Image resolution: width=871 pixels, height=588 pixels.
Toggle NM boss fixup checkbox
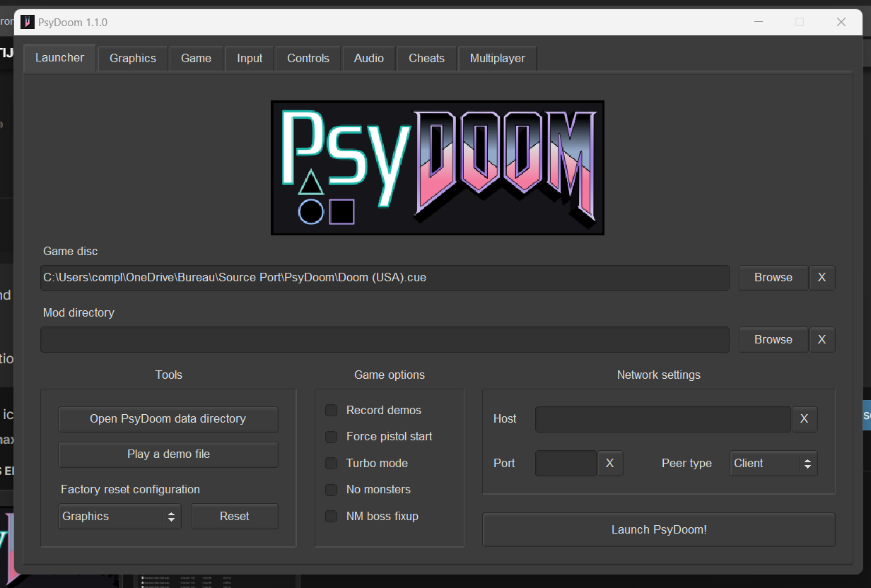pyautogui.click(x=331, y=517)
